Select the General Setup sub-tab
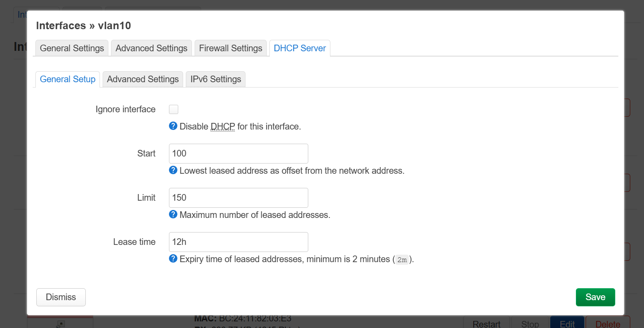 [68, 79]
